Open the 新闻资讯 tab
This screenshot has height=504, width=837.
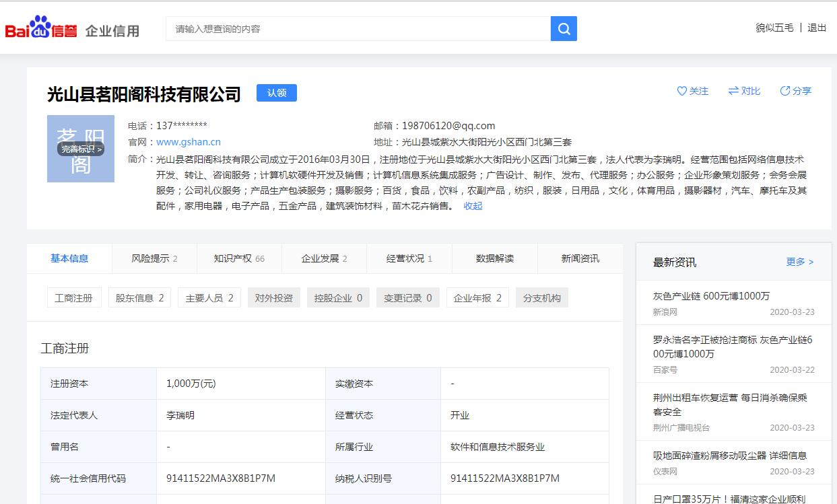(580, 258)
